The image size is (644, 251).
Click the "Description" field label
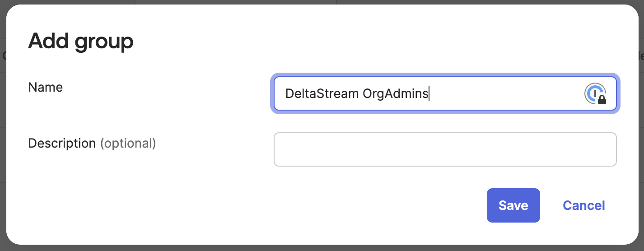click(62, 144)
